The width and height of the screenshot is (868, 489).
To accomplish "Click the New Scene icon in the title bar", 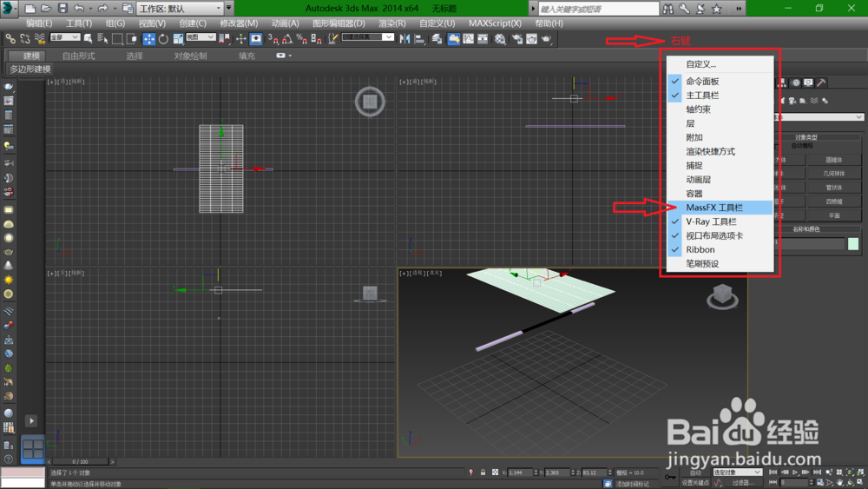I will pyautogui.click(x=30, y=9).
